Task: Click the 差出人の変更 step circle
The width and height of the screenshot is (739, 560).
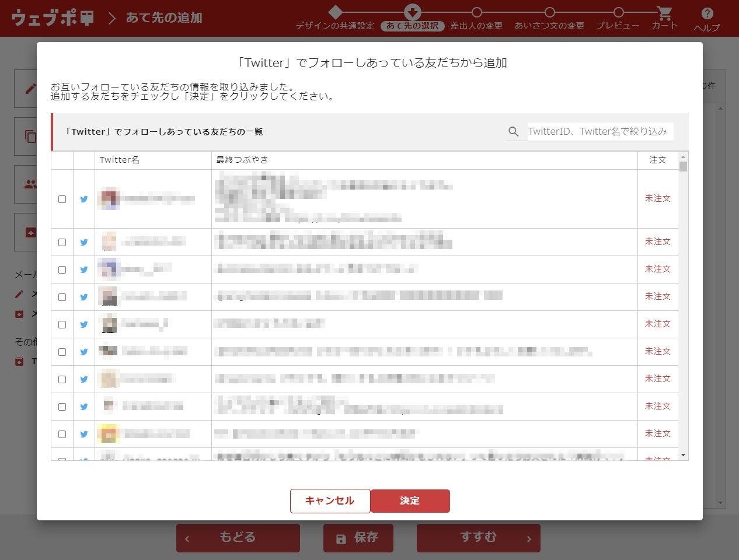Action: coord(477,12)
